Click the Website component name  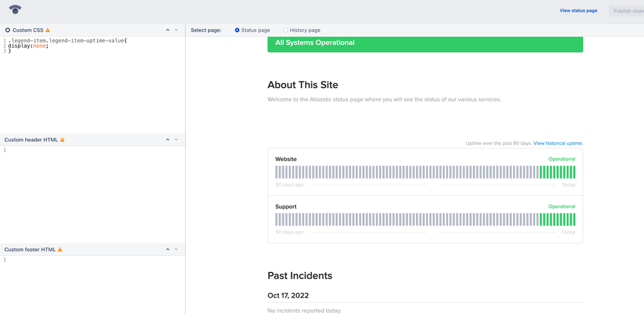(x=286, y=159)
